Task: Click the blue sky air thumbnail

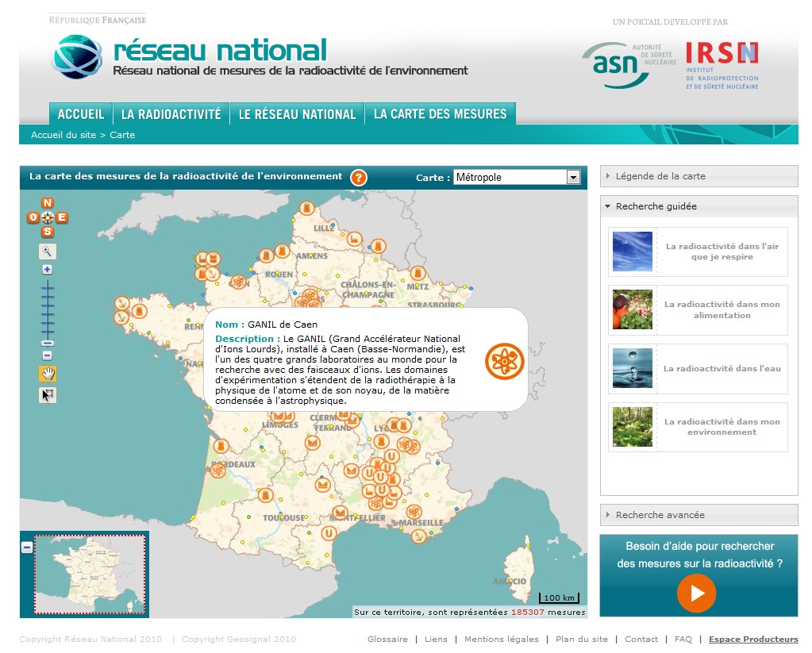Action: coord(633,252)
